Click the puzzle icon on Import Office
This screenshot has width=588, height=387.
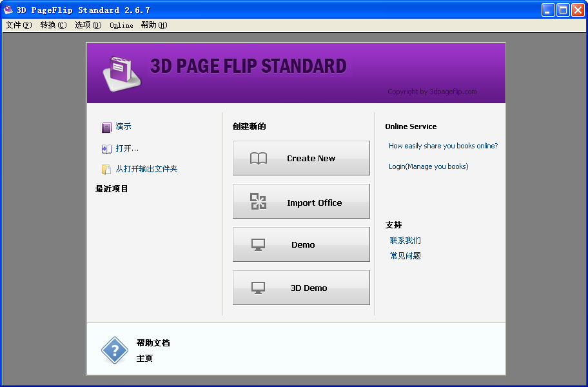(259, 201)
